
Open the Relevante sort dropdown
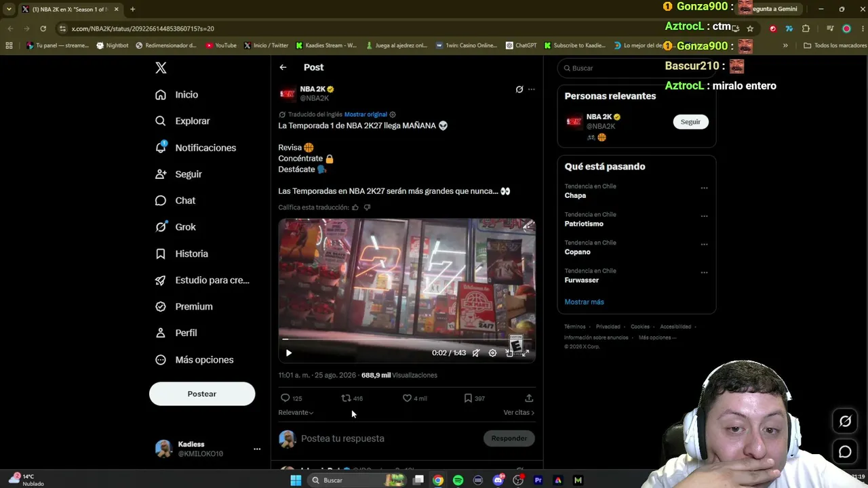pyautogui.click(x=296, y=413)
